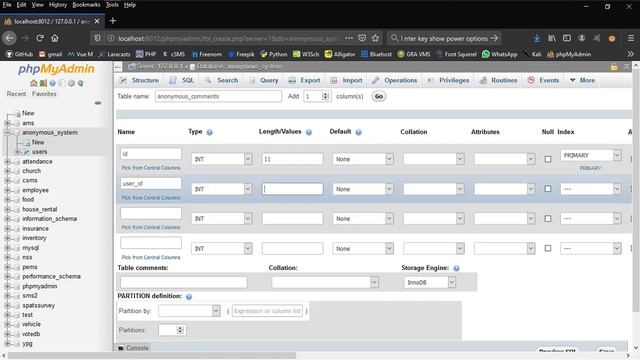Toggle Null checkbox in the third column row
Viewport: 640px width, 360px height.
pyautogui.click(x=548, y=219)
